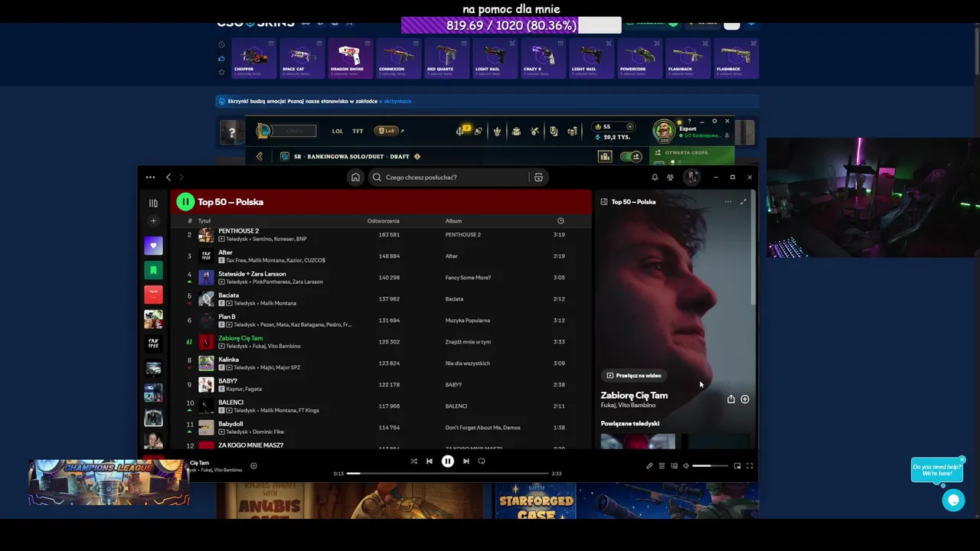Click the plus create-playlist icon in sidebar

[153, 221]
